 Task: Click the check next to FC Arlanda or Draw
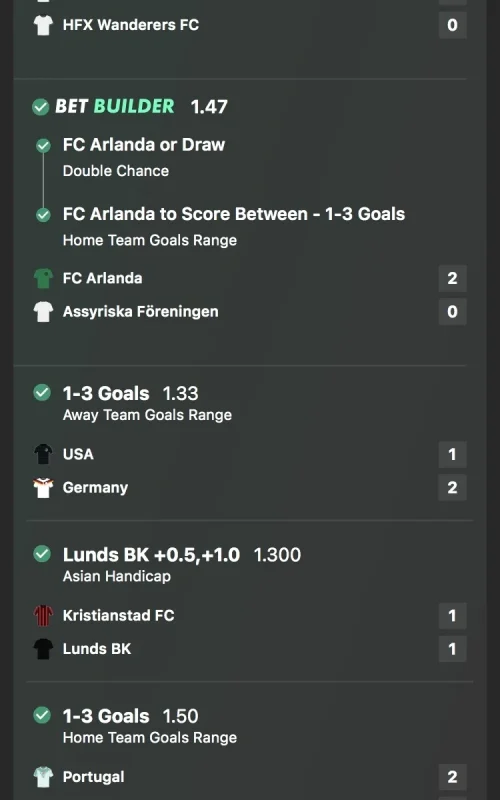tap(43, 146)
